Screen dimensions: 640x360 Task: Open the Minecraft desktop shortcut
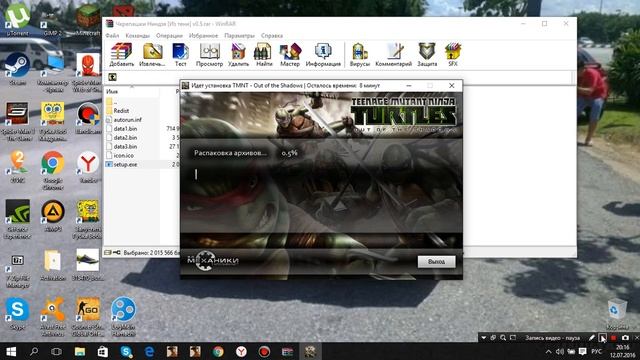click(x=88, y=20)
